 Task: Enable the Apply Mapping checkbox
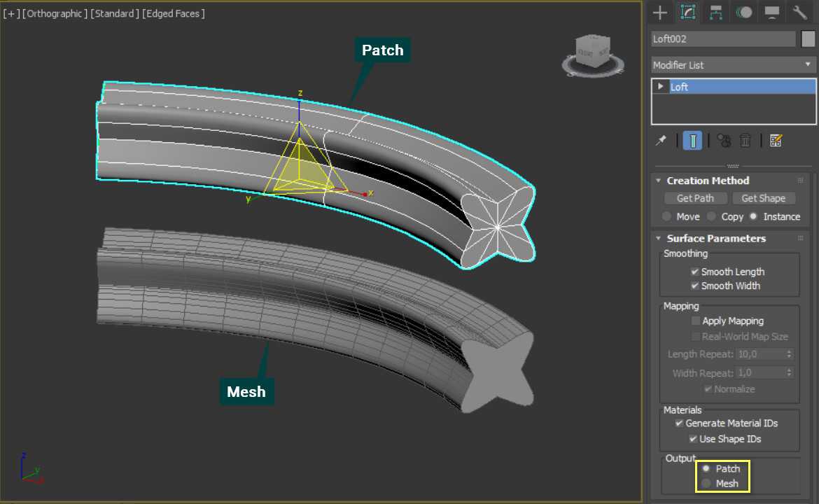[x=695, y=321]
